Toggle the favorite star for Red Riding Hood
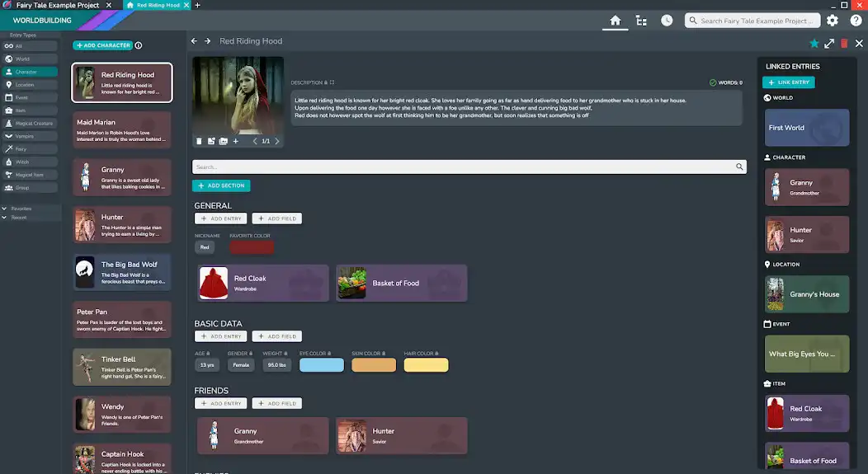The width and height of the screenshot is (868, 474). (814, 43)
